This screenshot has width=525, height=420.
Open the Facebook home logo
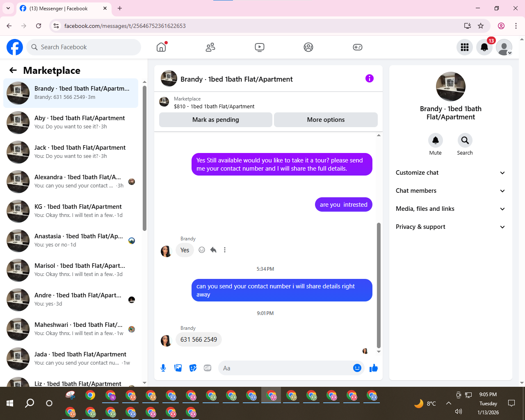(x=15, y=47)
